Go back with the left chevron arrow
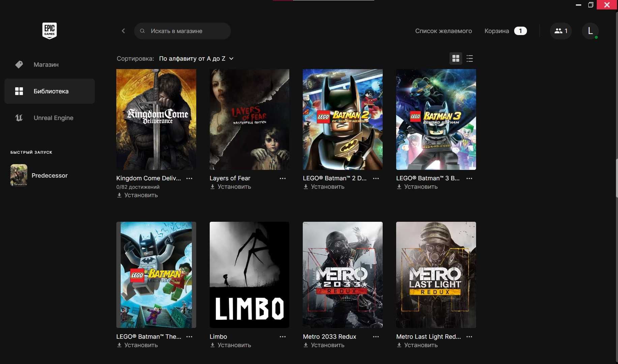Image resolution: width=618 pixels, height=364 pixels. pyautogui.click(x=123, y=31)
